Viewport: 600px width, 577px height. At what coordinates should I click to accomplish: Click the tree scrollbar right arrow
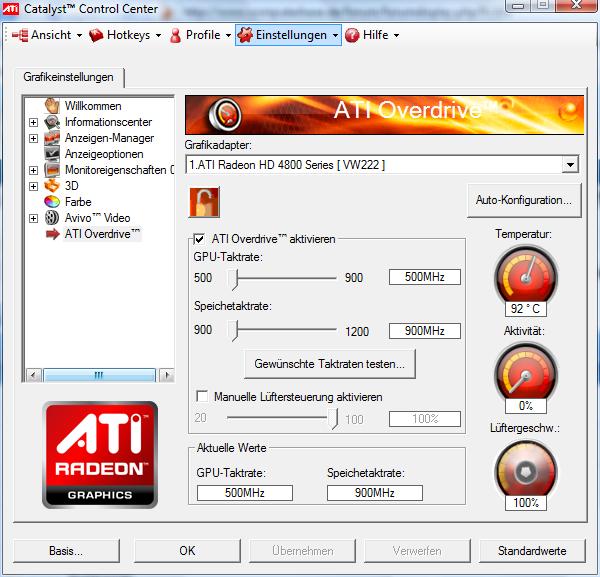[166, 375]
